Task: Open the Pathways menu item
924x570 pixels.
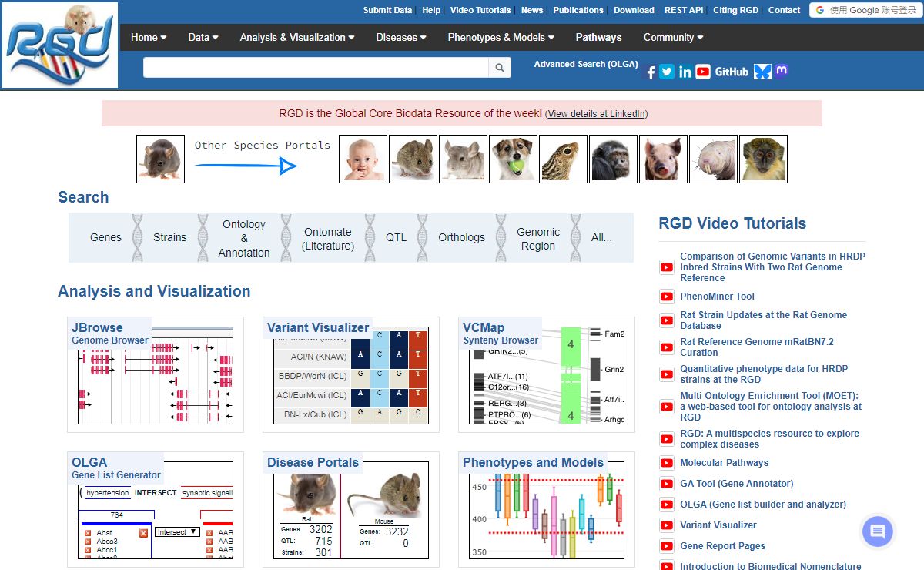Action: 598,37
